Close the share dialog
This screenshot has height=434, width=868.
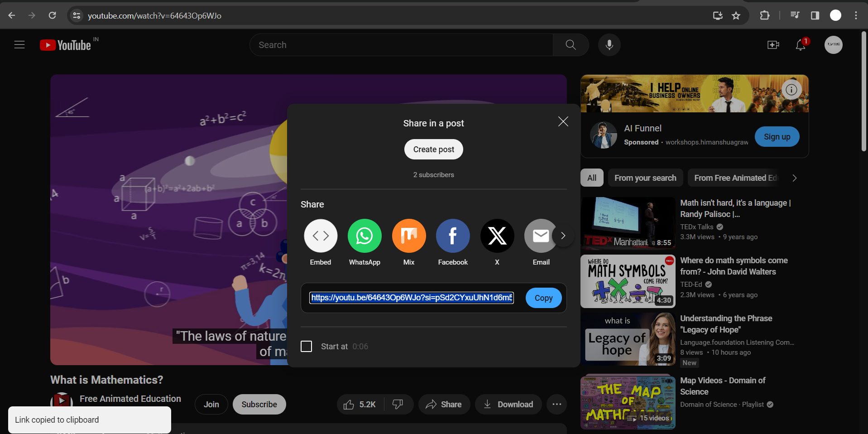click(x=563, y=121)
